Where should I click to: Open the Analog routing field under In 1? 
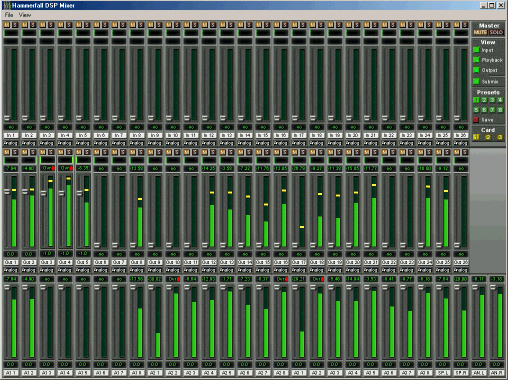tap(11, 143)
